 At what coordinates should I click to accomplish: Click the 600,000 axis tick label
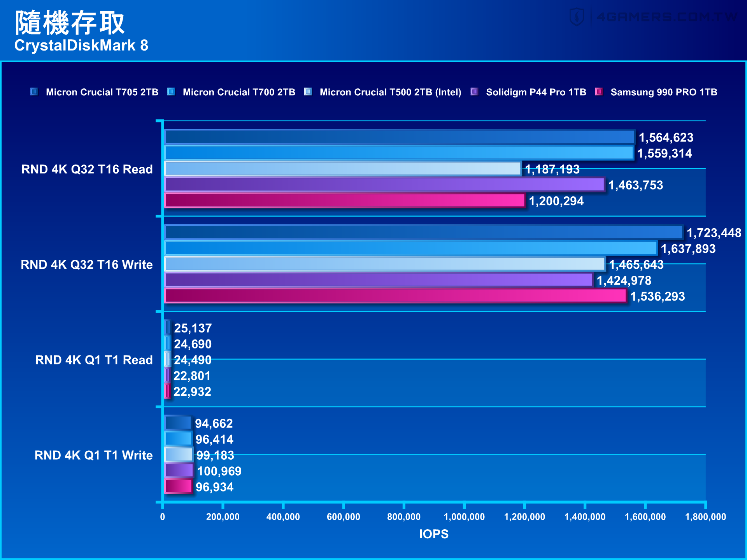[x=344, y=517]
